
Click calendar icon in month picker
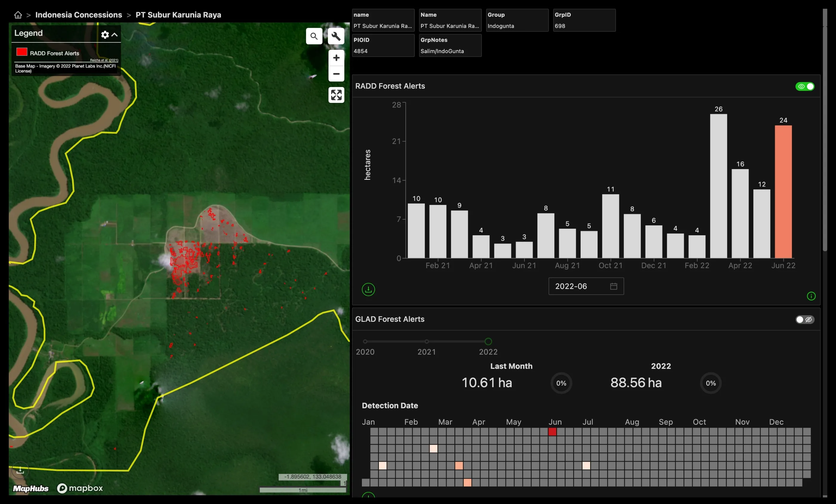tap(613, 286)
